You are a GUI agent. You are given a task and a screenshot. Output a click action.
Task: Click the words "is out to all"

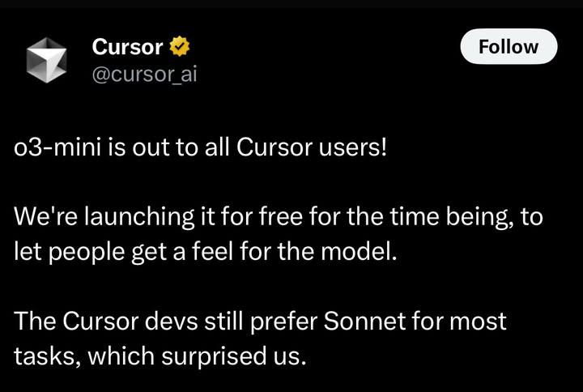(x=157, y=151)
